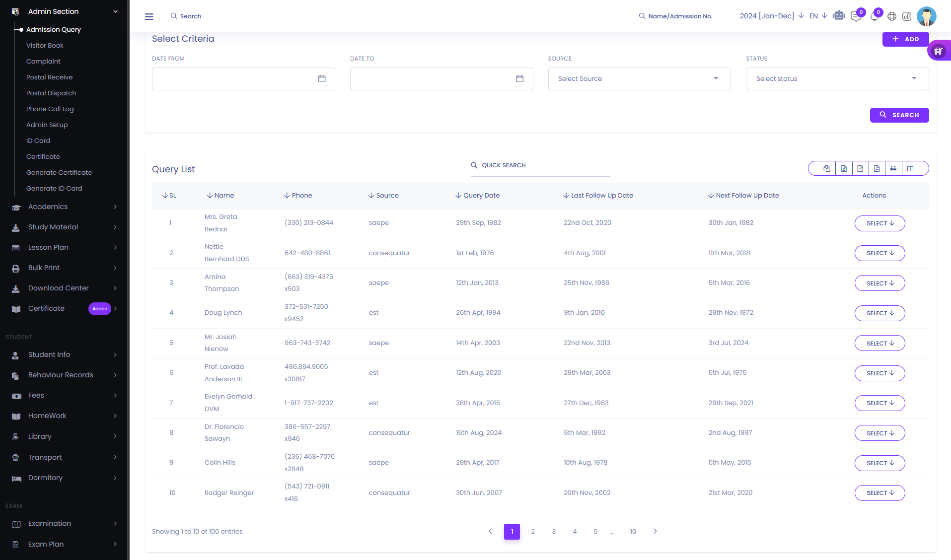The height and width of the screenshot is (560, 951).
Task: Expand the Certificate Addon sidebar menu
Action: (65, 308)
